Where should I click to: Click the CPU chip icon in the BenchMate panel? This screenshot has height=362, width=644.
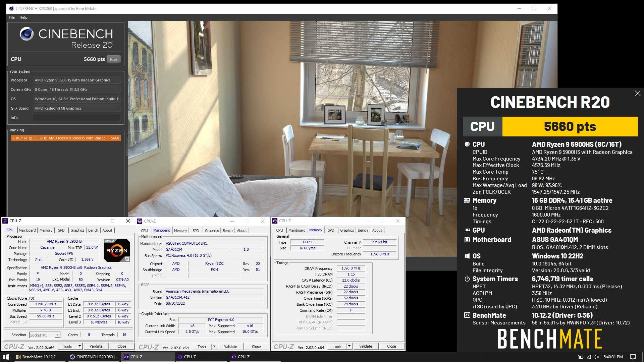pos(467,144)
